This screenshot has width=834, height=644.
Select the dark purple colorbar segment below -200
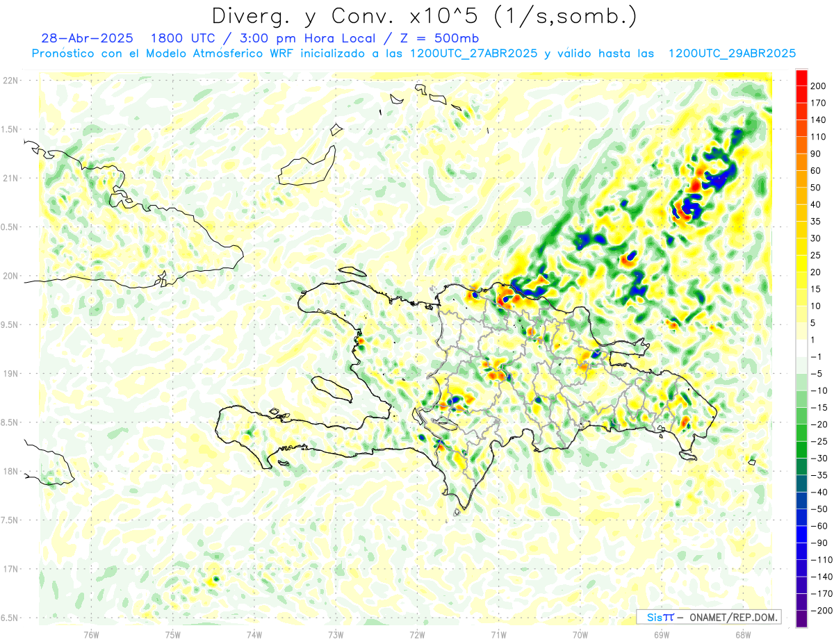(x=801, y=618)
